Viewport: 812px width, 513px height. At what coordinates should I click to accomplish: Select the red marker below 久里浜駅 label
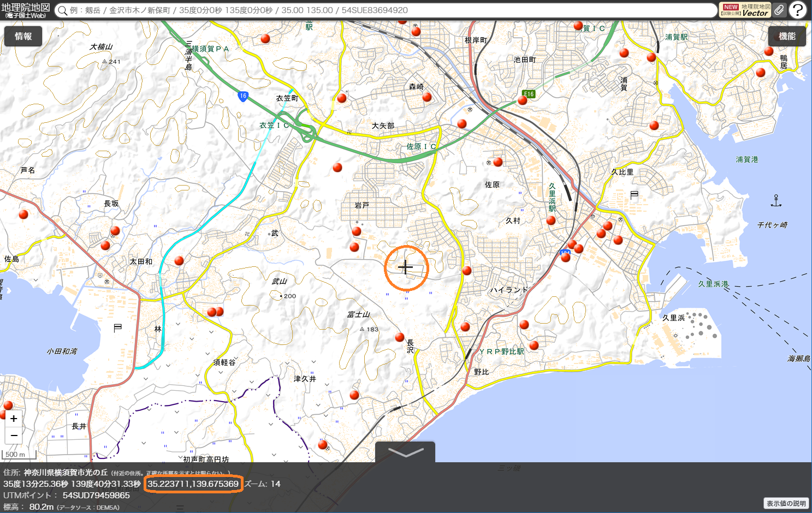[x=551, y=220]
